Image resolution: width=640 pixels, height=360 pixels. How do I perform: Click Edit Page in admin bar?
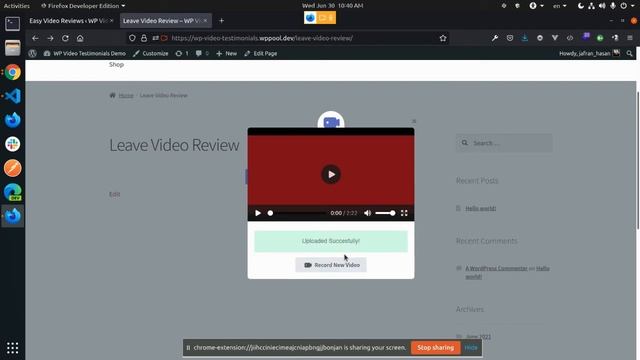[261, 53]
